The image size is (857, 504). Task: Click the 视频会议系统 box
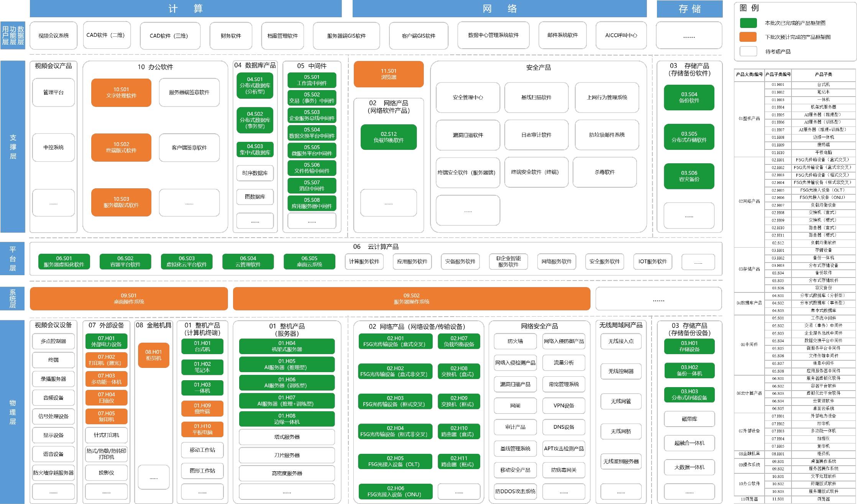53,36
